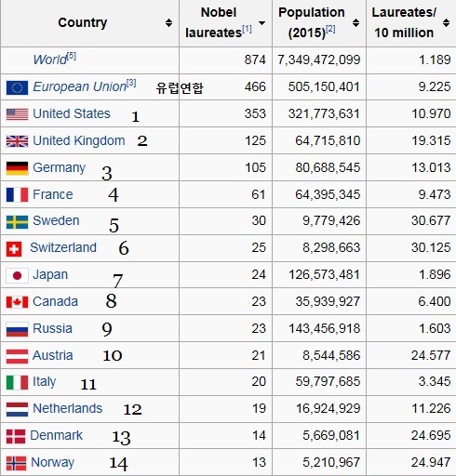The image size is (456, 476).
Task: Select Sweden ratio value 30.677
Action: click(431, 220)
